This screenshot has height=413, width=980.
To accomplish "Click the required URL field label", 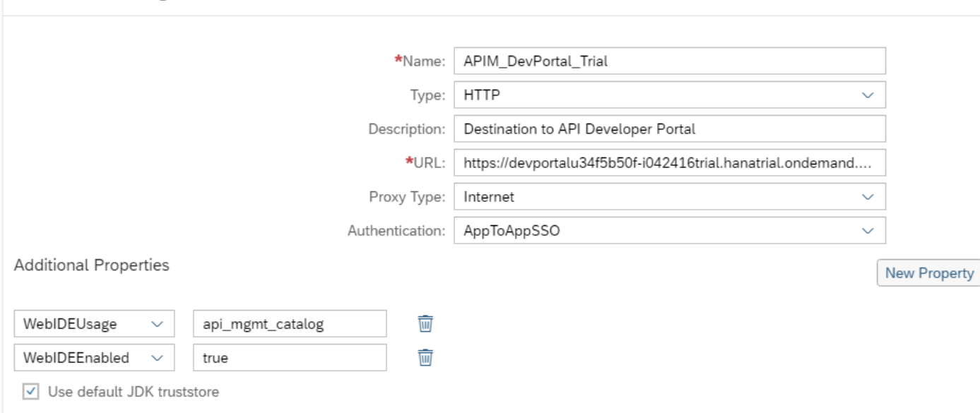I will point(425,163).
